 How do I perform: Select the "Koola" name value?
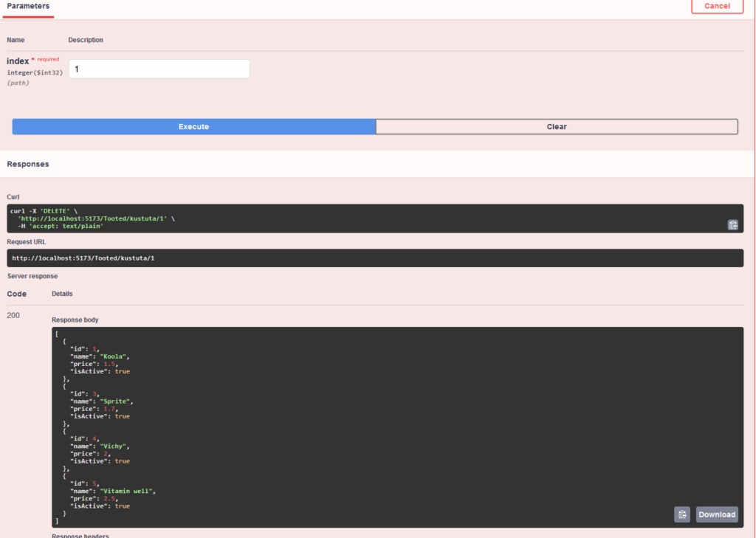(113, 356)
